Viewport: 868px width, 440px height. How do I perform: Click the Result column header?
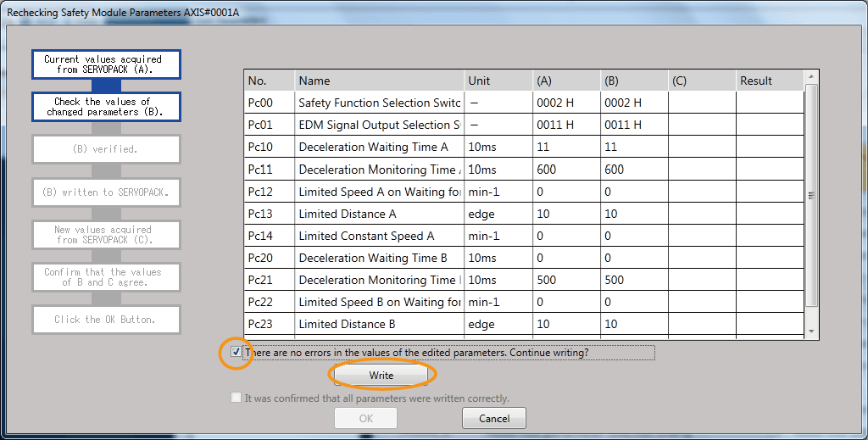pyautogui.click(x=768, y=81)
